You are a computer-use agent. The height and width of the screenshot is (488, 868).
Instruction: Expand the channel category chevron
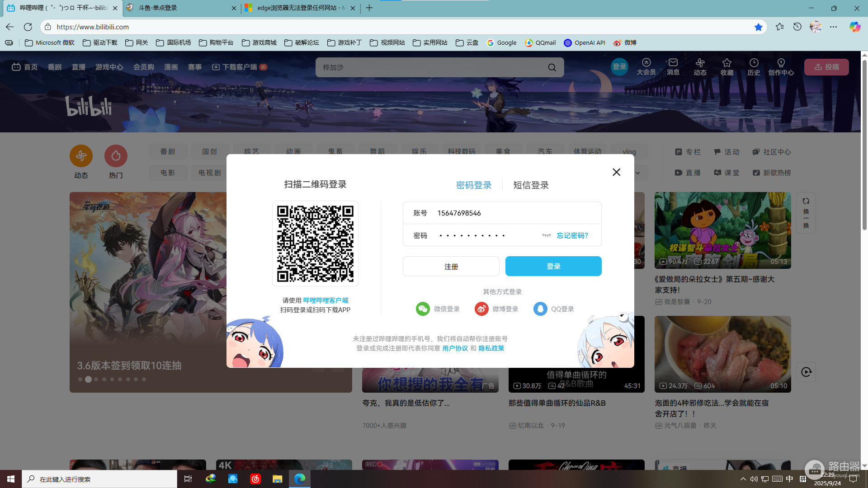click(x=637, y=173)
